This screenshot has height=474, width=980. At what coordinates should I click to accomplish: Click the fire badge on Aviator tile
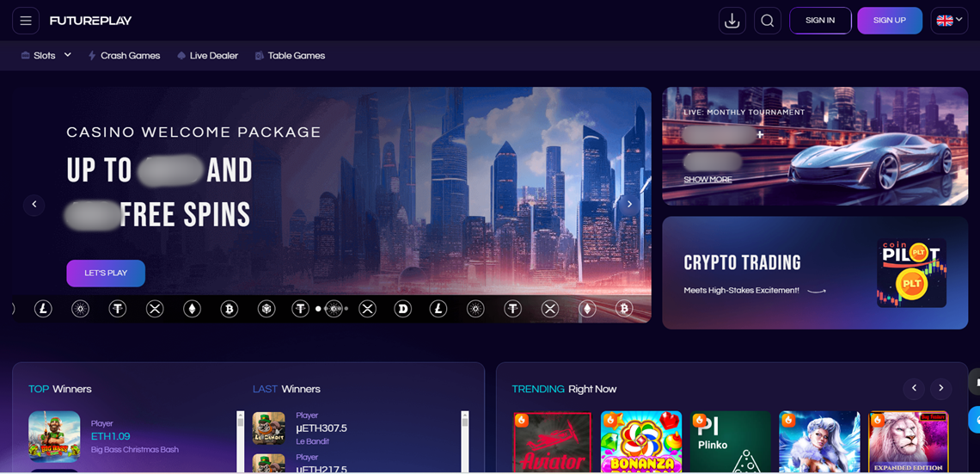[522, 420]
